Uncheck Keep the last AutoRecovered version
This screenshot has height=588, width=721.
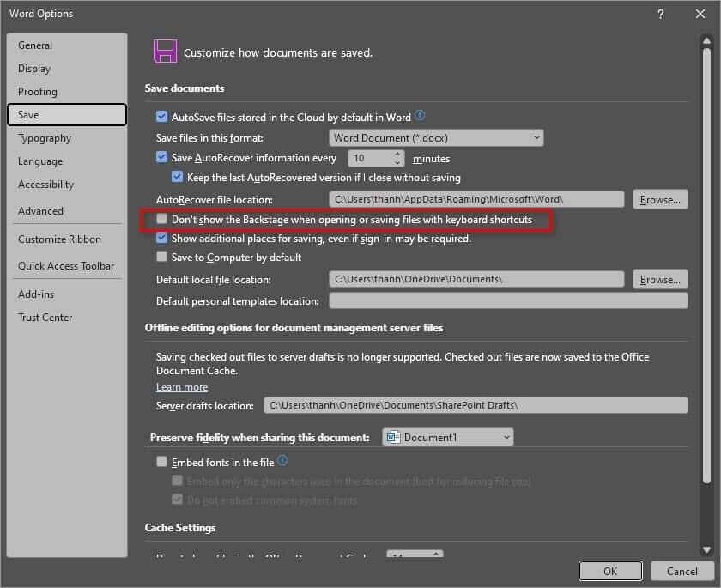[x=177, y=177]
